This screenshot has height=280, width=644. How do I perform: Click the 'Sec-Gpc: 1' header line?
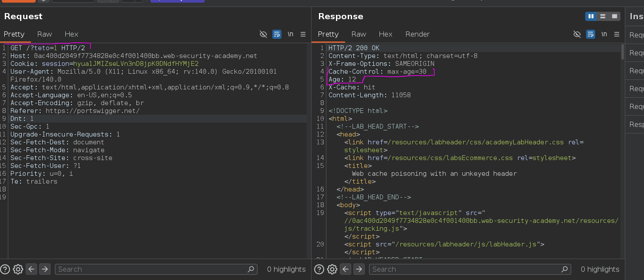pyautogui.click(x=30, y=126)
